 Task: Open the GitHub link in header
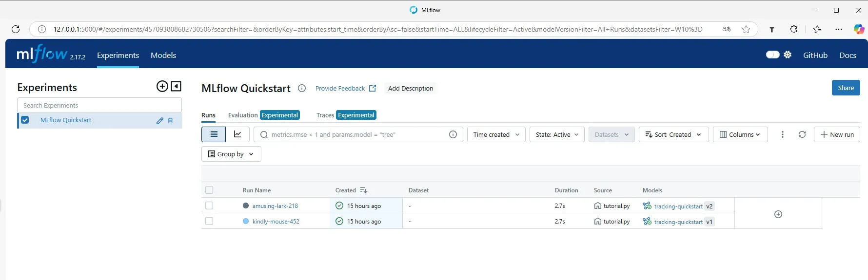coord(815,55)
